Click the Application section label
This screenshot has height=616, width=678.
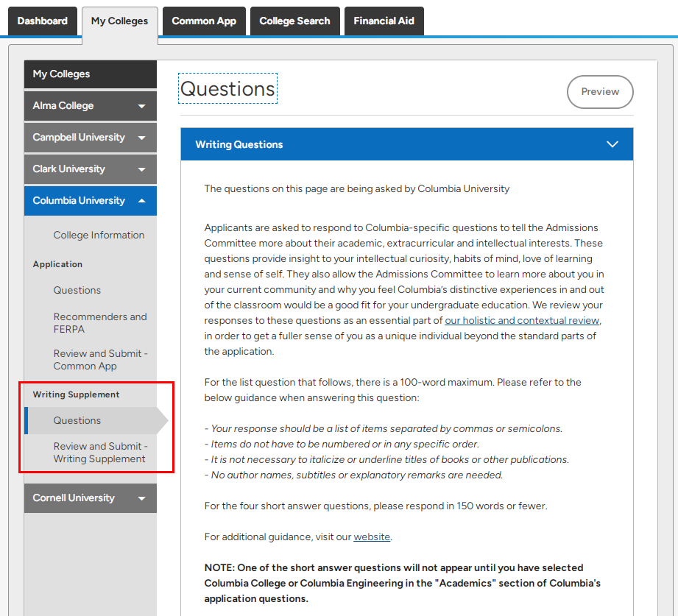[x=57, y=264]
